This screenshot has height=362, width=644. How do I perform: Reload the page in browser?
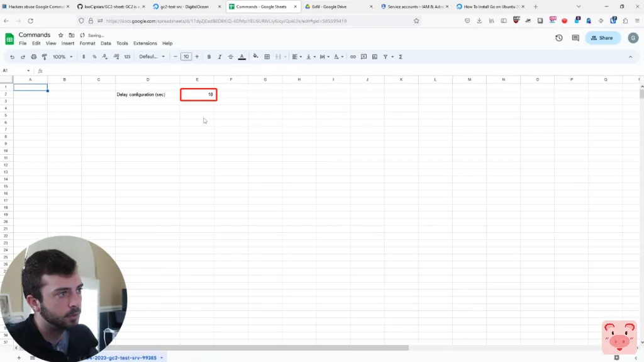(30, 21)
